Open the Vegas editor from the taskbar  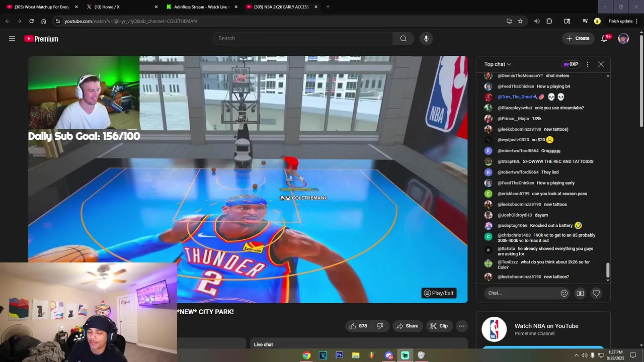[x=323, y=355]
